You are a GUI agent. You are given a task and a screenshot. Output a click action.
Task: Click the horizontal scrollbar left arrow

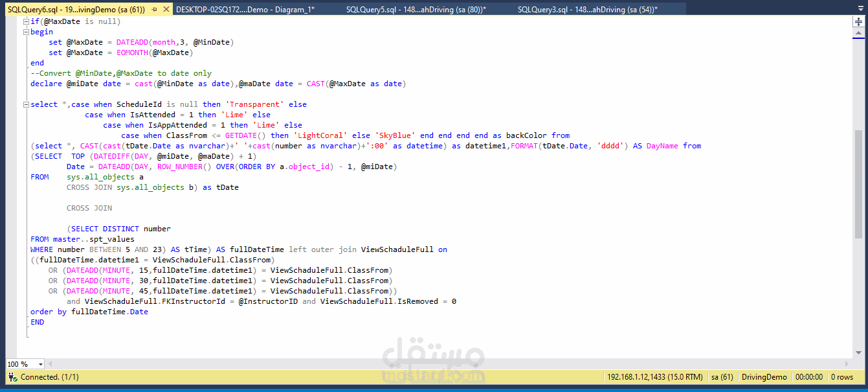[x=50, y=364]
